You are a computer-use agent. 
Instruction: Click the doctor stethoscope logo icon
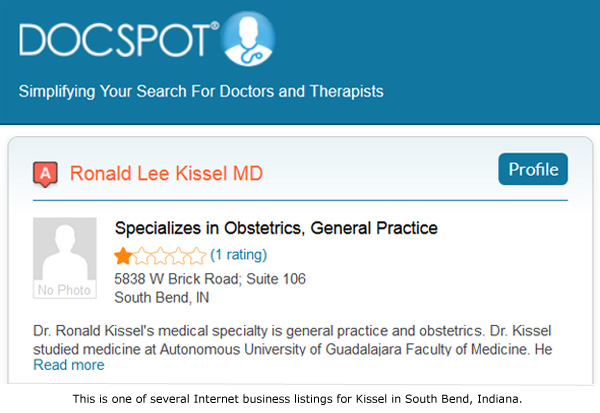click(x=248, y=38)
